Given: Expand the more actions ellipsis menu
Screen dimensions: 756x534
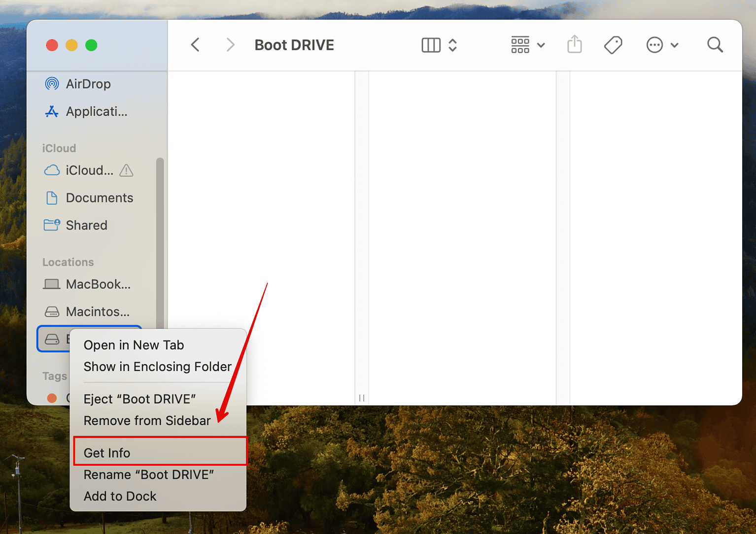Looking at the screenshot, I should [654, 44].
